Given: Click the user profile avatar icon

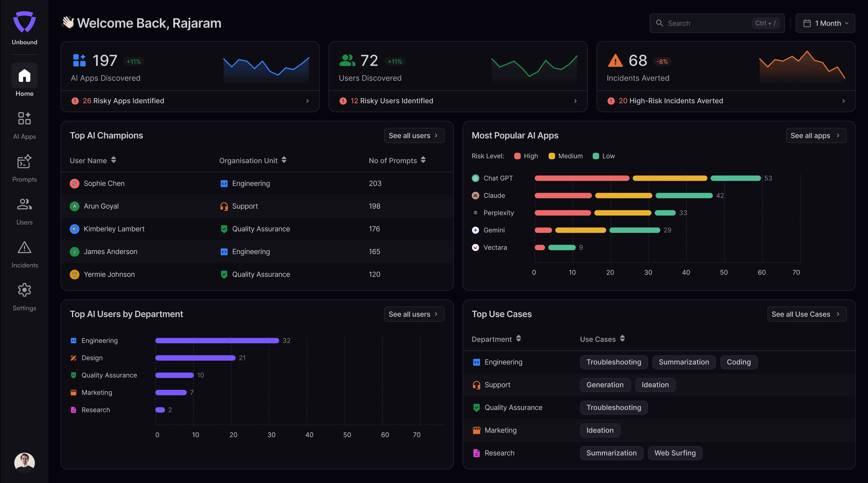Looking at the screenshot, I should pos(24,461).
